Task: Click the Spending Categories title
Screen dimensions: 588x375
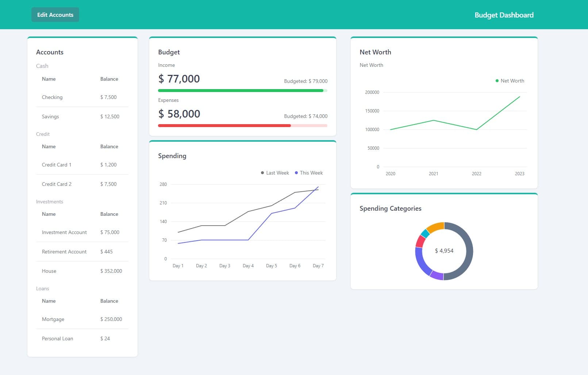Action: (x=391, y=208)
